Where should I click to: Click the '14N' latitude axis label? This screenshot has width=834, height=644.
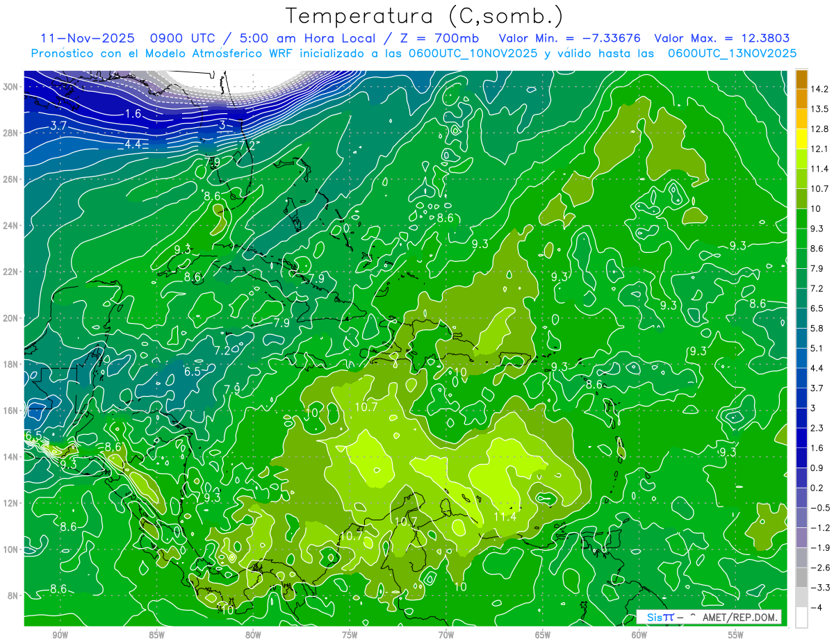[x=12, y=456]
